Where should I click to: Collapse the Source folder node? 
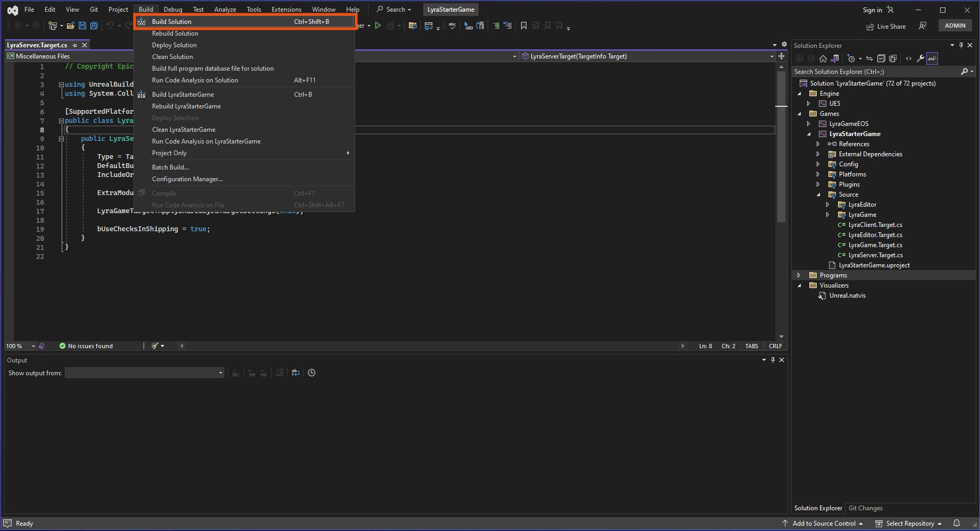coord(818,195)
